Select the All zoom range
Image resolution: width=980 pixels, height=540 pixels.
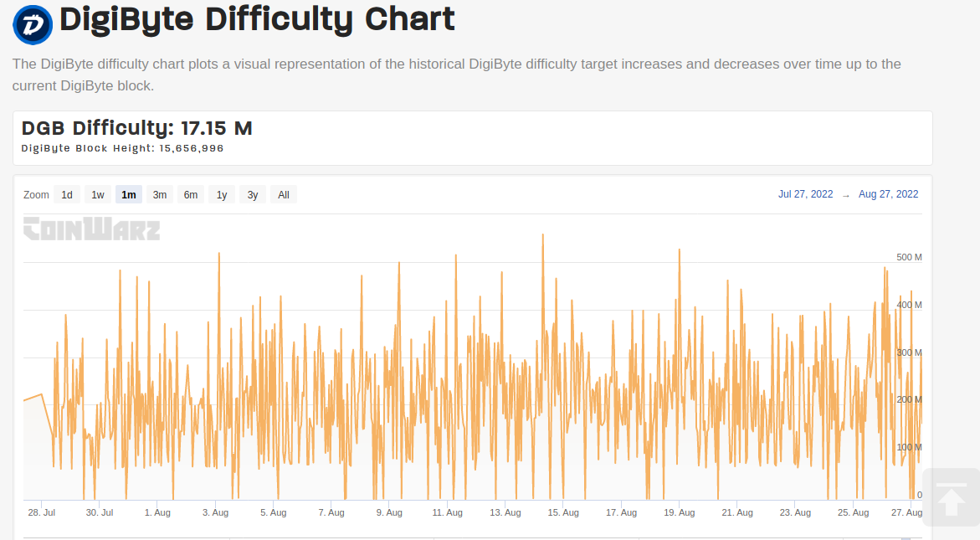(284, 195)
